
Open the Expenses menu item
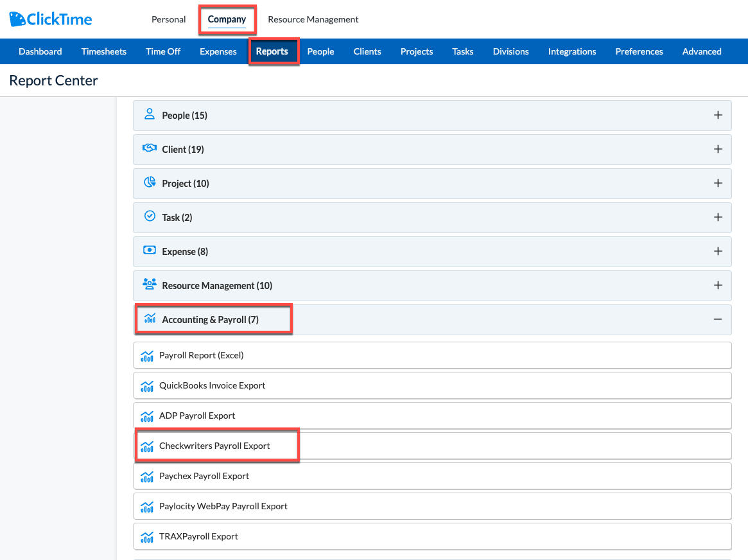point(218,51)
